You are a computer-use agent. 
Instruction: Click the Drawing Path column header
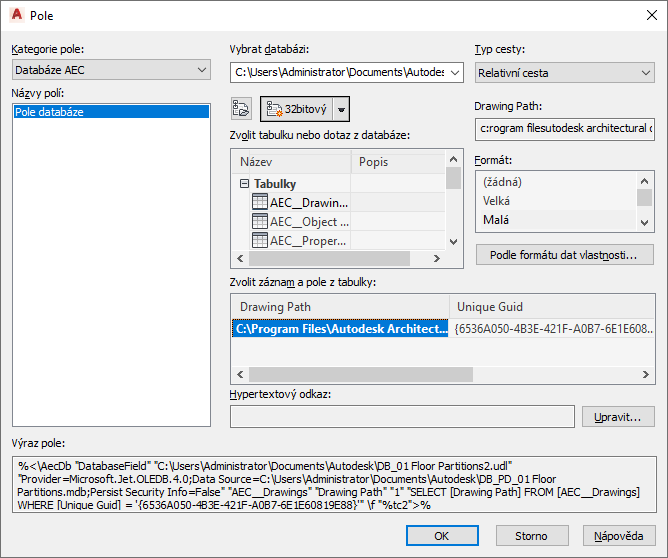340,307
